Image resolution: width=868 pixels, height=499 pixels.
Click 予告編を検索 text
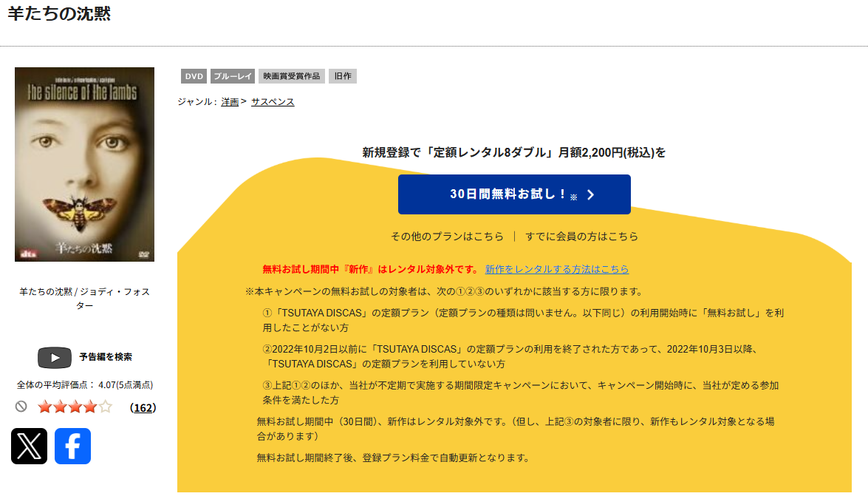point(106,357)
